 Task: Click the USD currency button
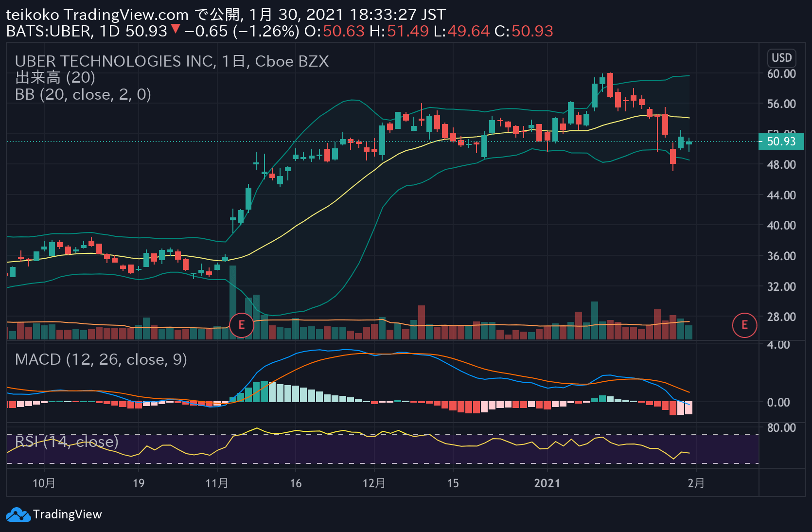click(781, 58)
